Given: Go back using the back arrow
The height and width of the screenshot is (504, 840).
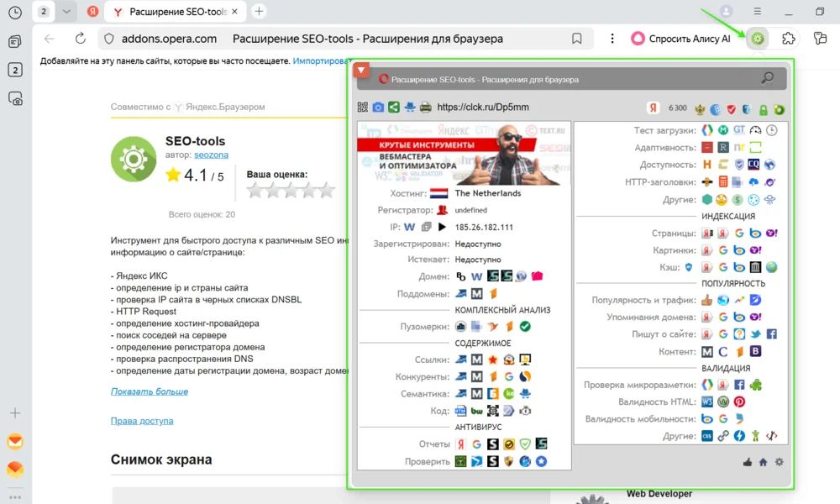Looking at the screenshot, I should pyautogui.click(x=50, y=39).
